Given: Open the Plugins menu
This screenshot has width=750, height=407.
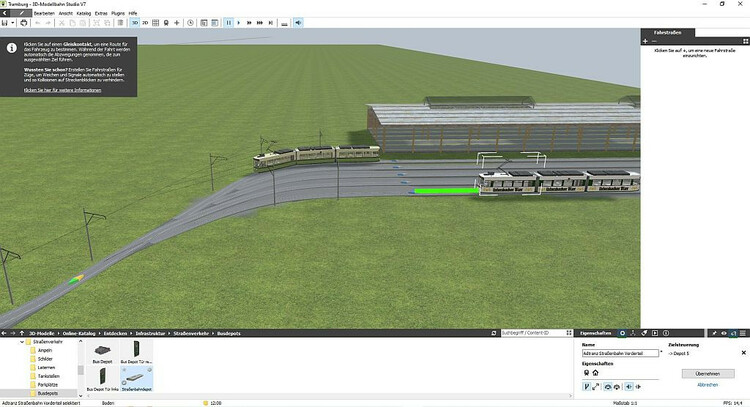Looking at the screenshot, I should [117, 12].
